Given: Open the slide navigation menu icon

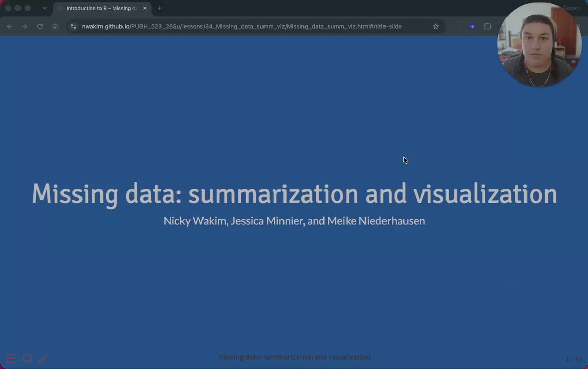Looking at the screenshot, I should pyautogui.click(x=10, y=359).
